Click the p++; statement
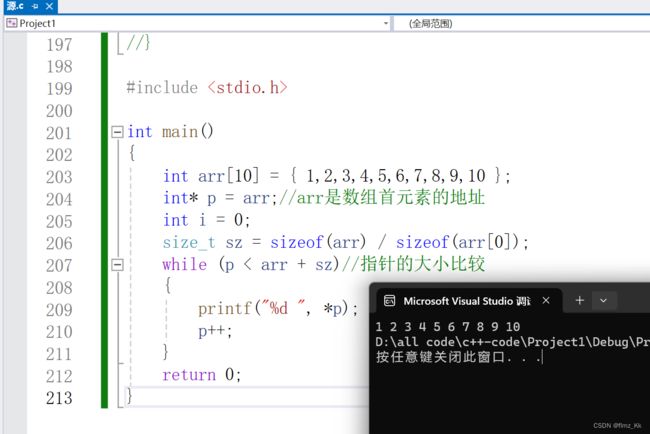This screenshot has height=434, width=650. (x=215, y=331)
